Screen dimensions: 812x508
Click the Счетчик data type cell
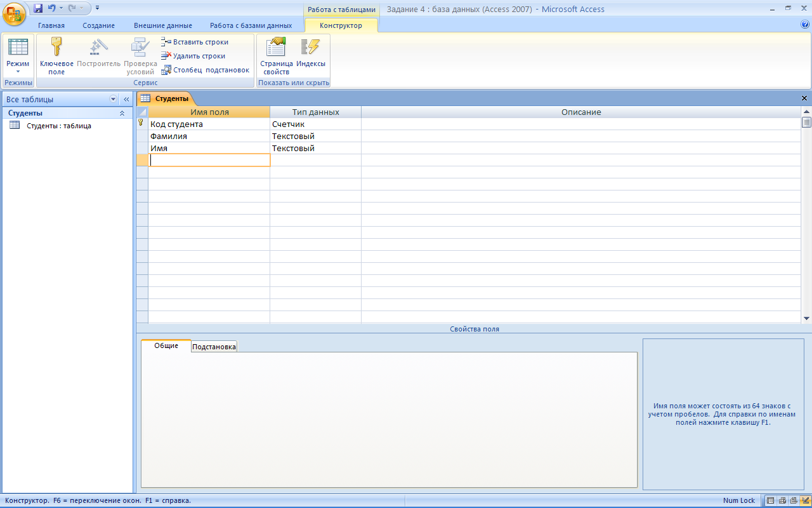click(x=316, y=124)
